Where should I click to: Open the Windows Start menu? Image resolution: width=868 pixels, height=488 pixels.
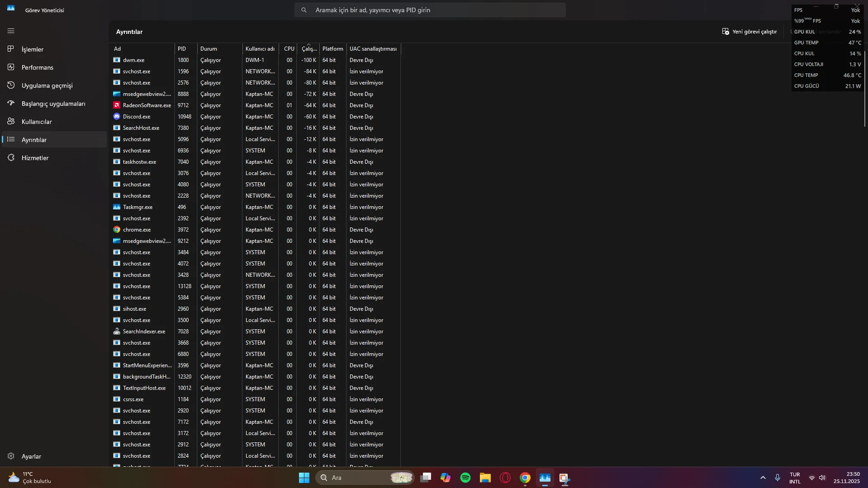point(304,478)
